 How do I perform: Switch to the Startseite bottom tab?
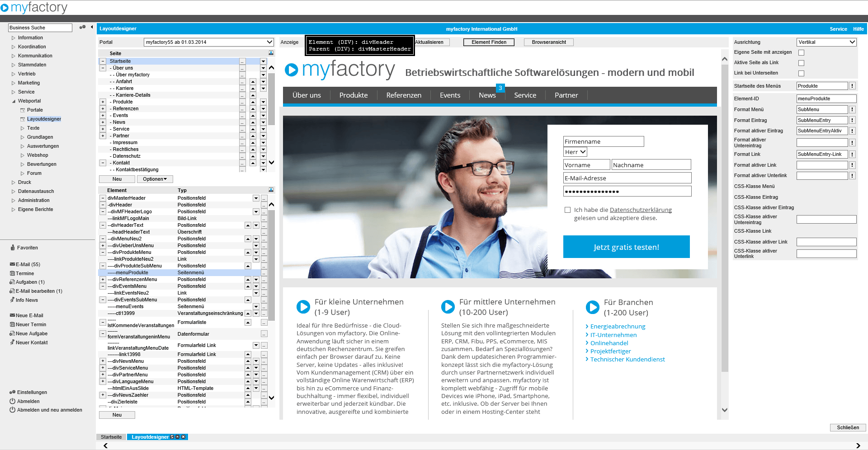(111, 437)
